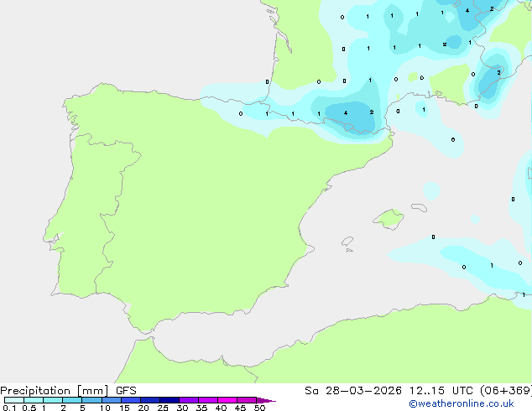532x411 pixels.
Task: Pick the legend swatch between 45 and 50
Action: coord(247,400)
